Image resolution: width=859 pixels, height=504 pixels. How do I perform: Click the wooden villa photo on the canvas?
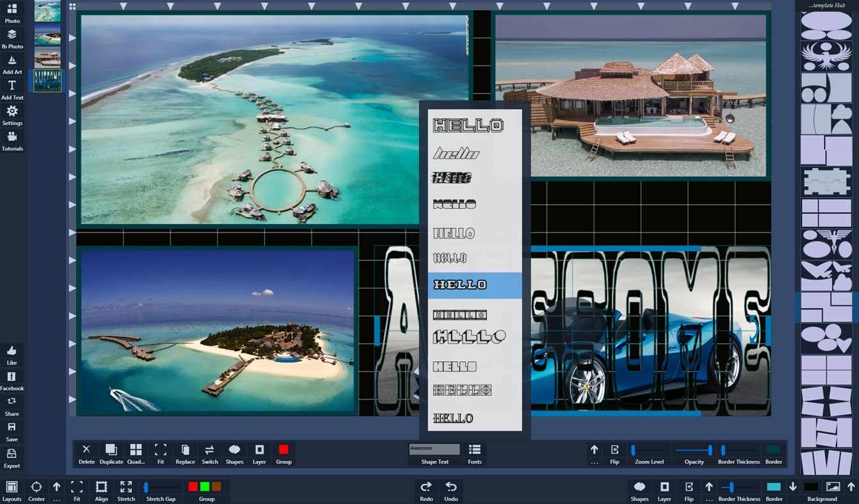631,95
